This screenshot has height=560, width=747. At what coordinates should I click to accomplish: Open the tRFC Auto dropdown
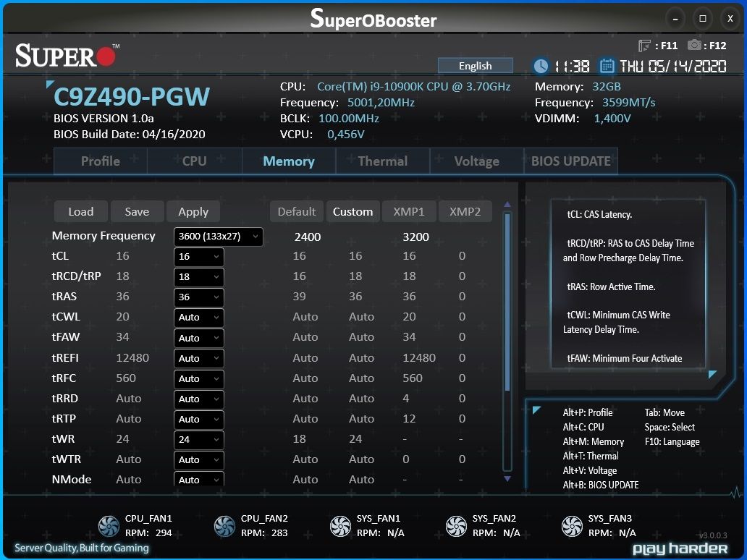tap(198, 379)
